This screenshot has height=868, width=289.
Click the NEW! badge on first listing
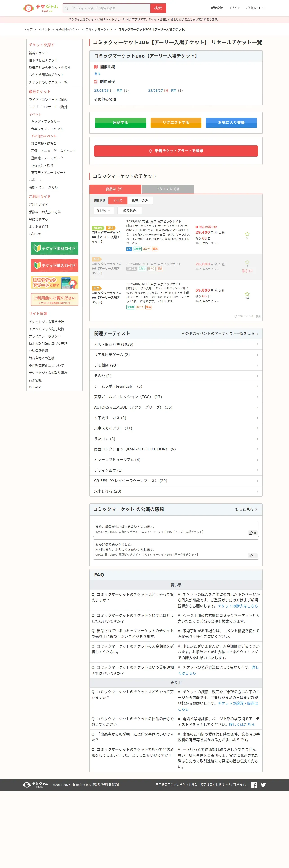point(98,228)
